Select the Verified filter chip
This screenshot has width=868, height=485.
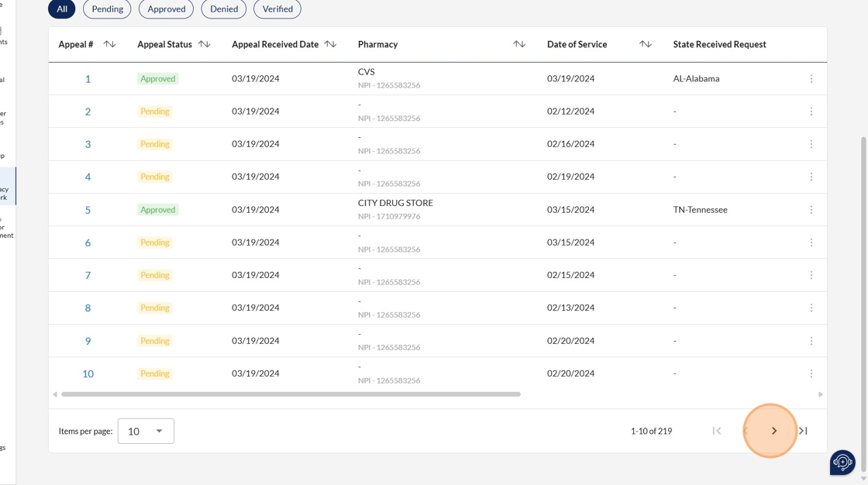[277, 9]
